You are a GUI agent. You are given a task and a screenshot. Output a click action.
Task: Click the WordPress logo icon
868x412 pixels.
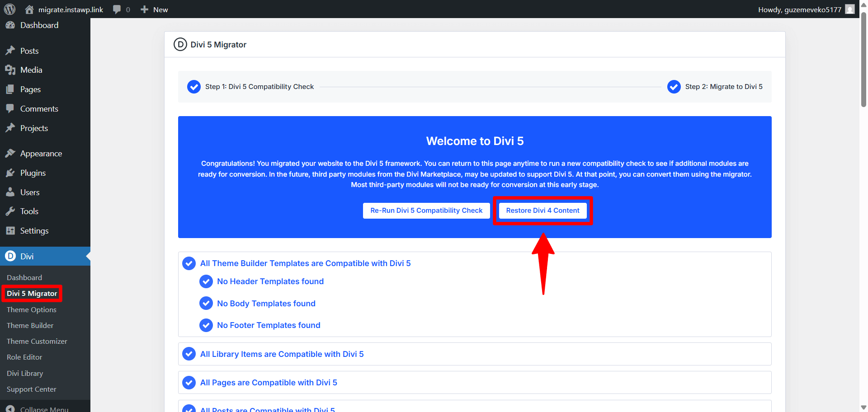point(10,9)
